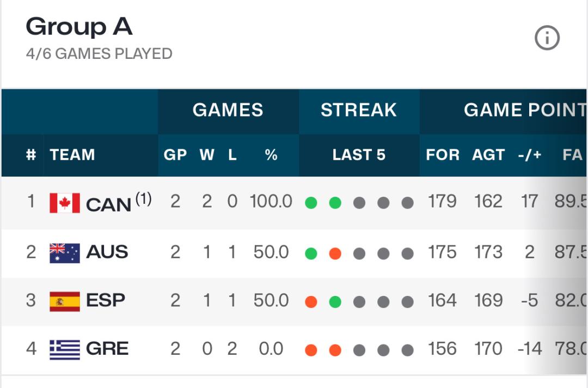The height and width of the screenshot is (388, 588).
Task: Click the Spain flag icon
Action: (x=65, y=301)
